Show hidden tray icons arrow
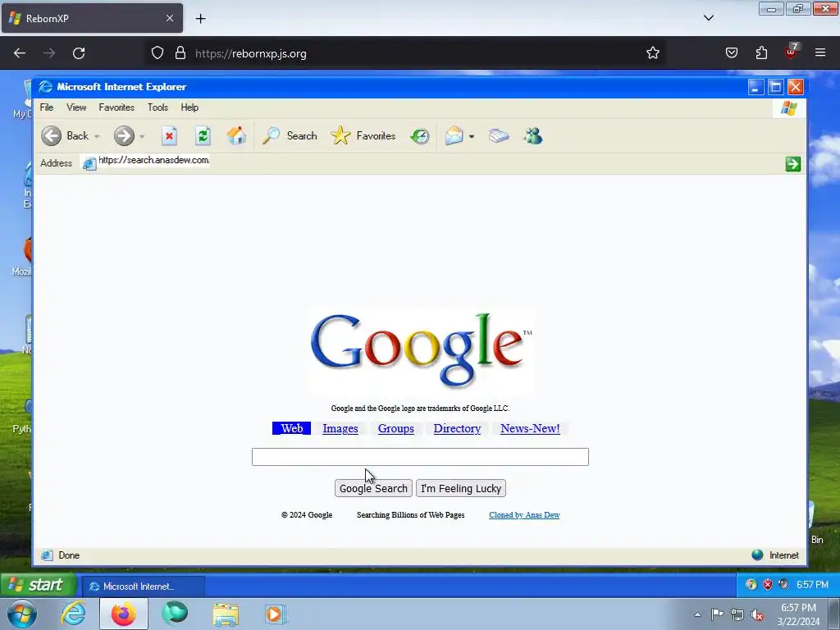This screenshot has width=840, height=630. click(697, 614)
